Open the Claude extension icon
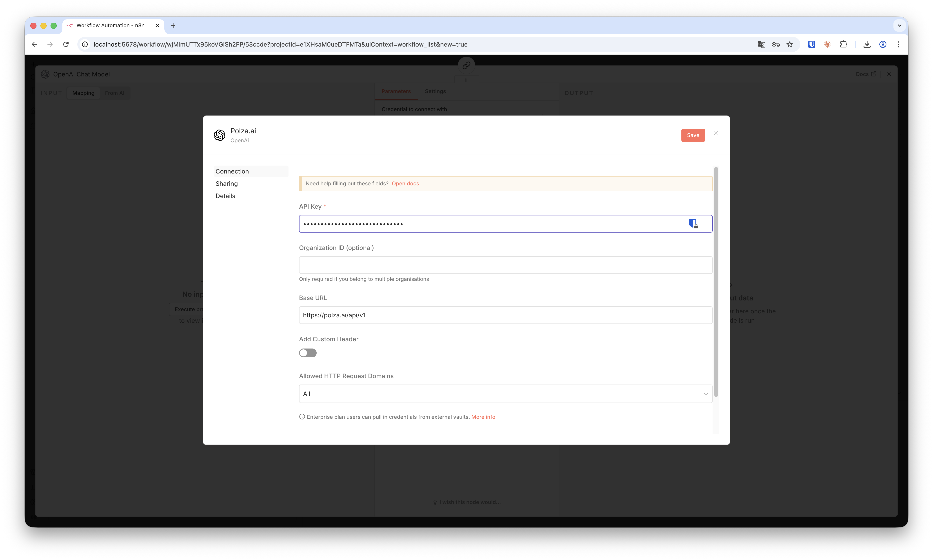Screen dimensions: 933x560 click(827, 45)
